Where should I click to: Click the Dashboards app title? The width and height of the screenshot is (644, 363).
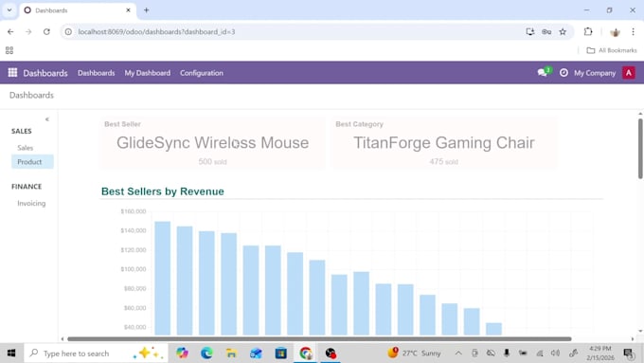click(x=45, y=73)
